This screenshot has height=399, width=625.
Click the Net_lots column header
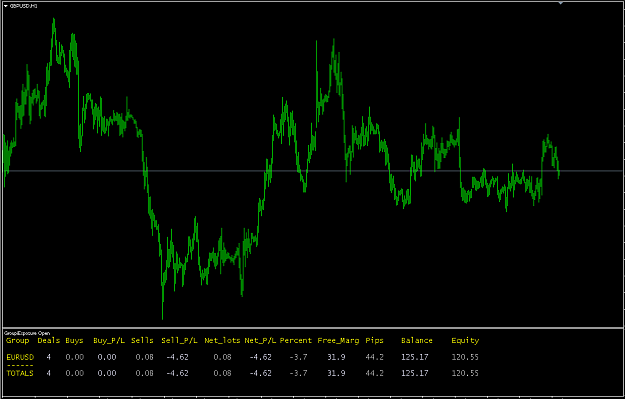222,341
